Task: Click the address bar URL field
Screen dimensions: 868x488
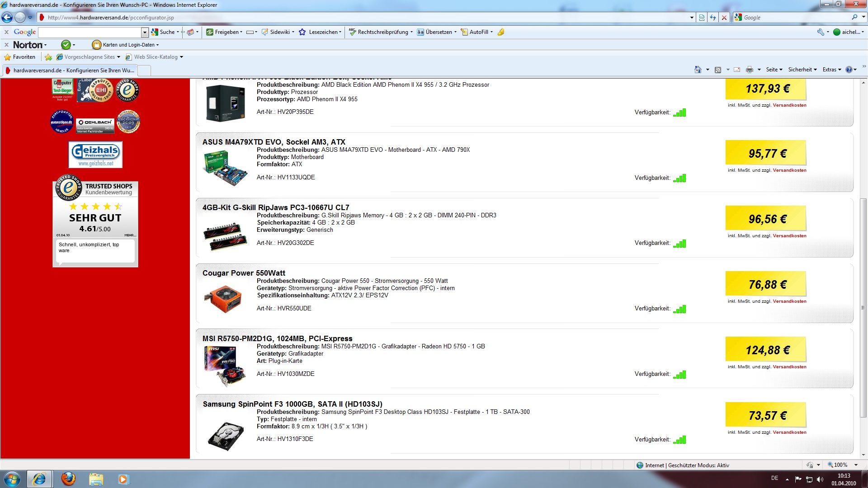Action: coord(362,18)
